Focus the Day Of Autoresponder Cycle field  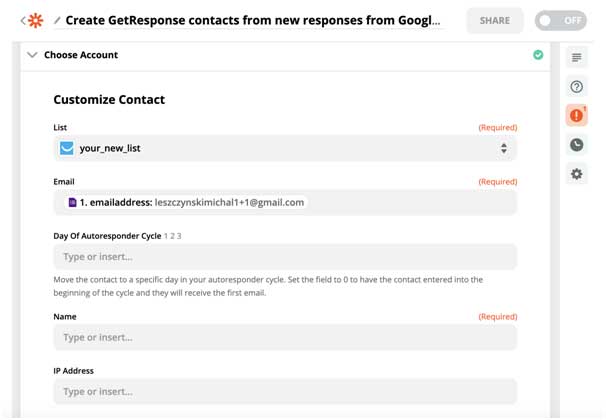[285, 257]
